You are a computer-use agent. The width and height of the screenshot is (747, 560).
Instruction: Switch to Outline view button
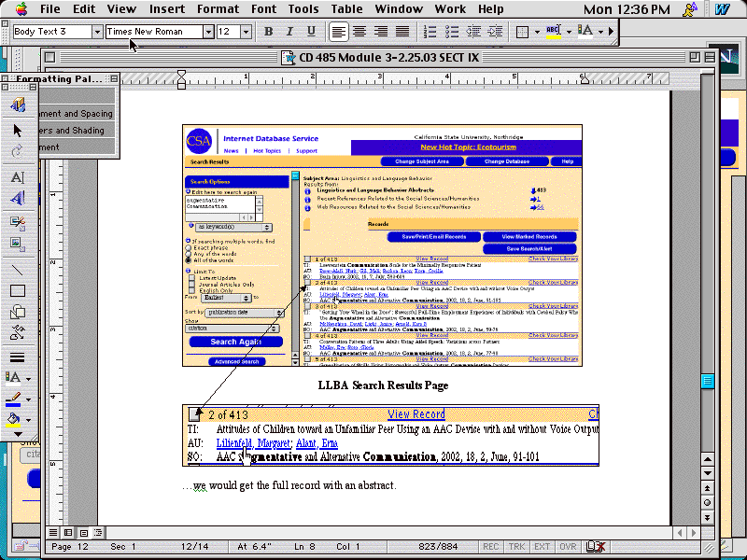(98, 532)
